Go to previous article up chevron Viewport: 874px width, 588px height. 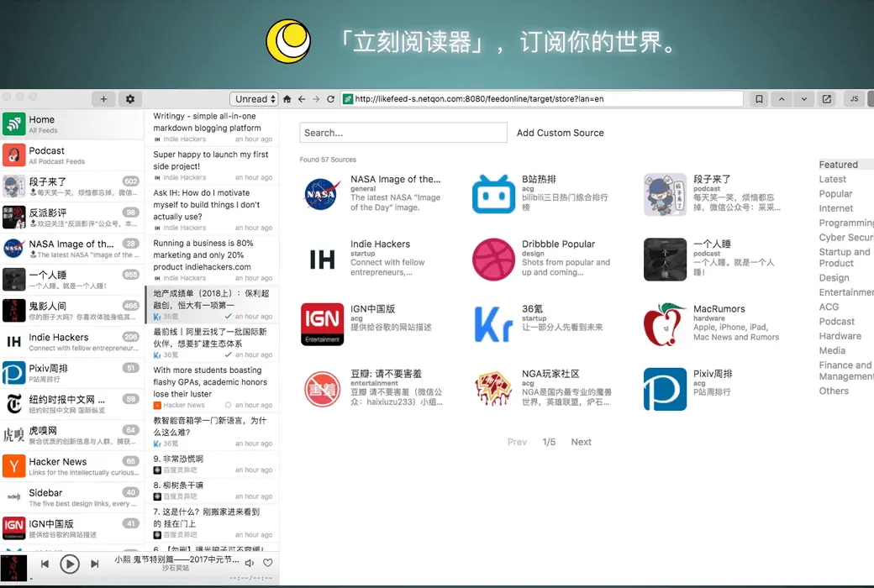point(782,98)
